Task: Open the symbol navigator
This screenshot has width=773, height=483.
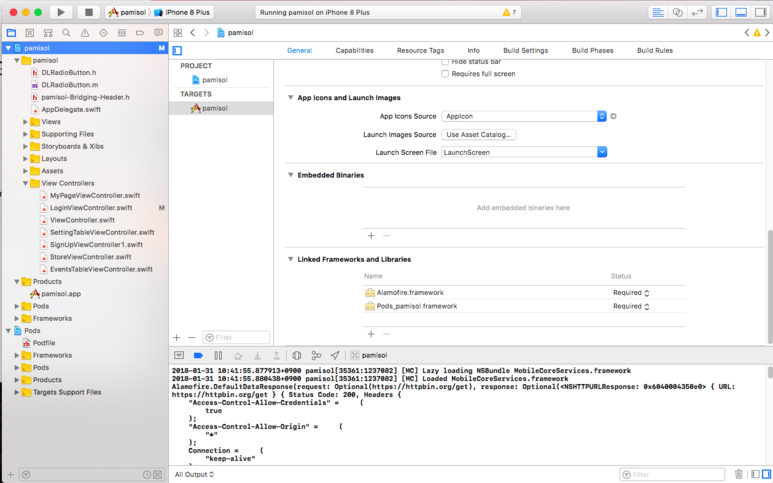Action: pyautogui.click(x=48, y=33)
